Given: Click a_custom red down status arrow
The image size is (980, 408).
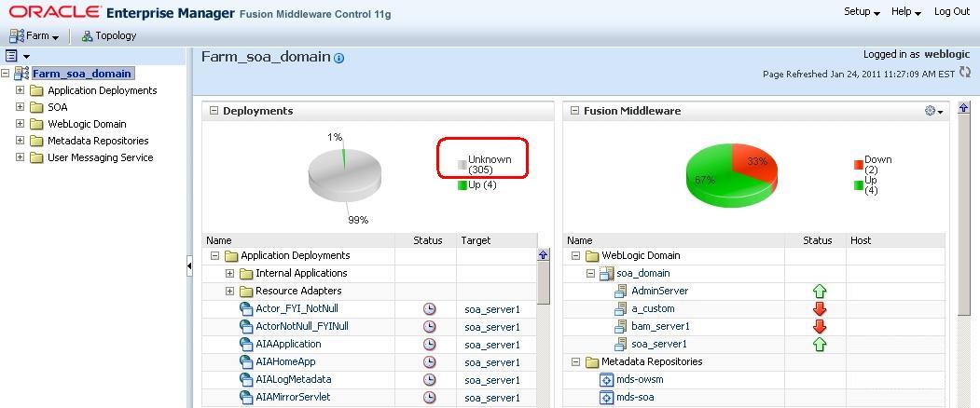Looking at the screenshot, I should point(820,308).
